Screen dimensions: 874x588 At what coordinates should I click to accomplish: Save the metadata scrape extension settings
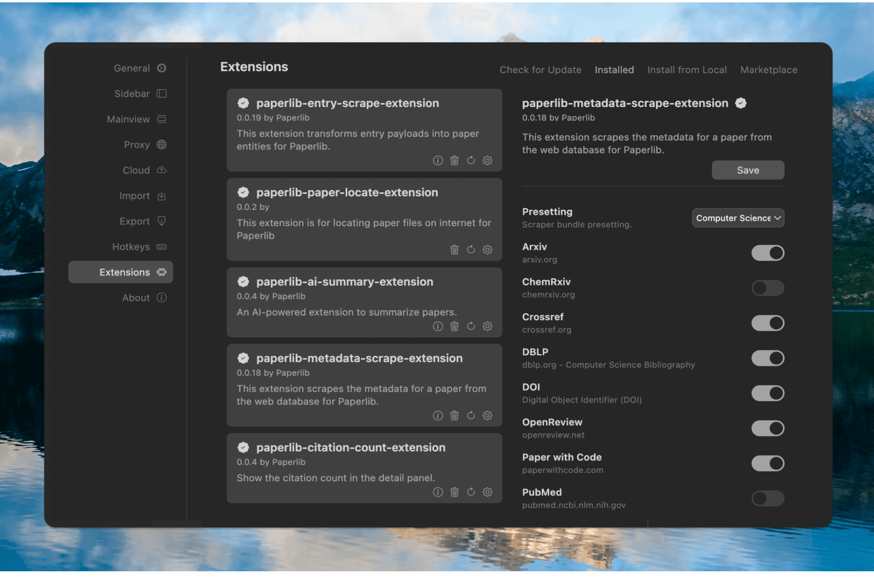[x=748, y=170]
